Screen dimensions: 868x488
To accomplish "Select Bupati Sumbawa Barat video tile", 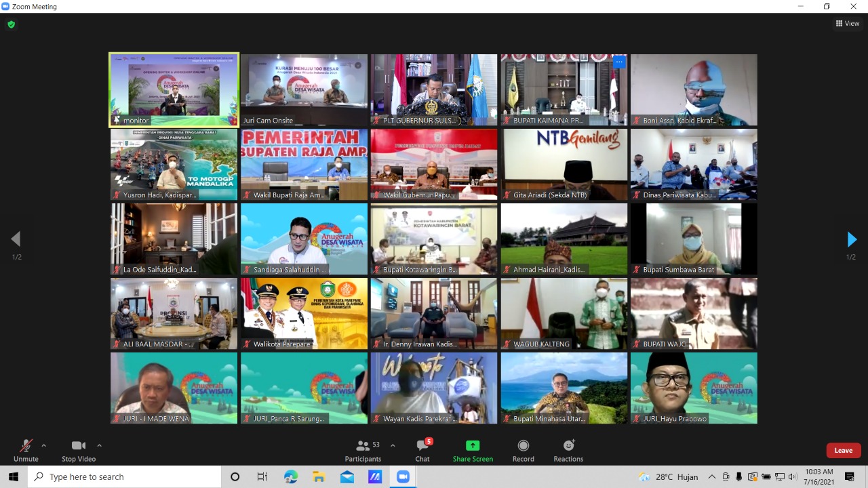I will point(694,239).
